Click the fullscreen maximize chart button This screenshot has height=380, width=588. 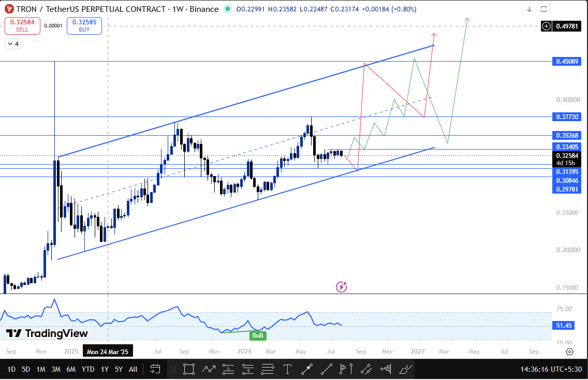pos(544,9)
